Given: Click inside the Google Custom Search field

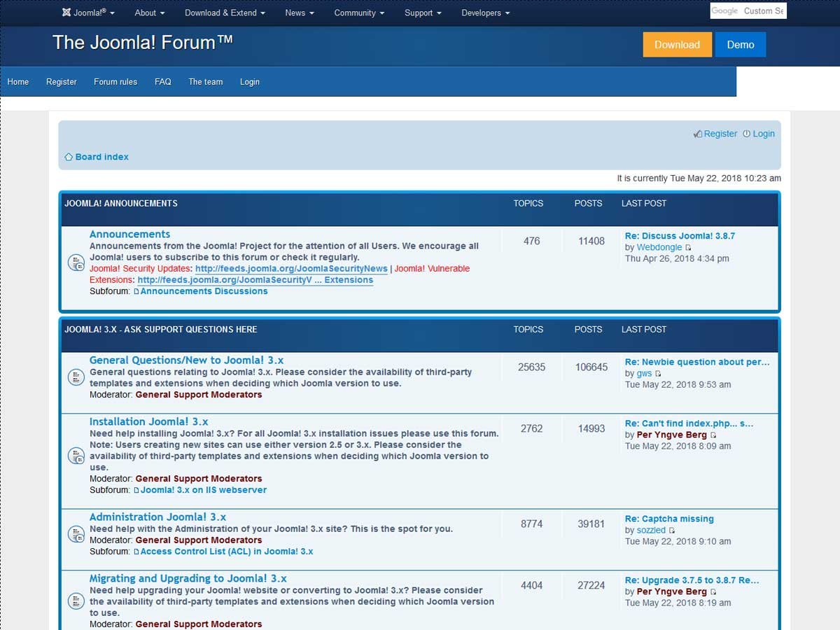Looking at the screenshot, I should pos(748,11).
